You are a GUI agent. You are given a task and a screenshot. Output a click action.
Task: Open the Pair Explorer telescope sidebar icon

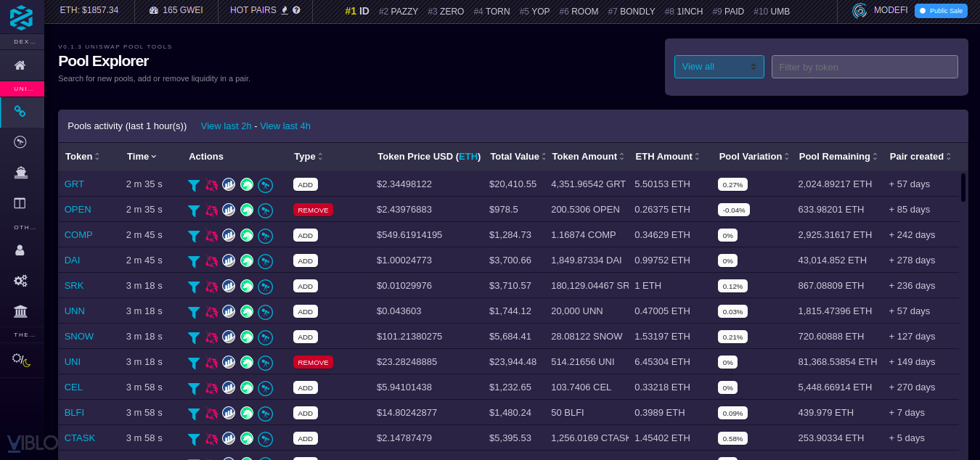click(x=20, y=141)
